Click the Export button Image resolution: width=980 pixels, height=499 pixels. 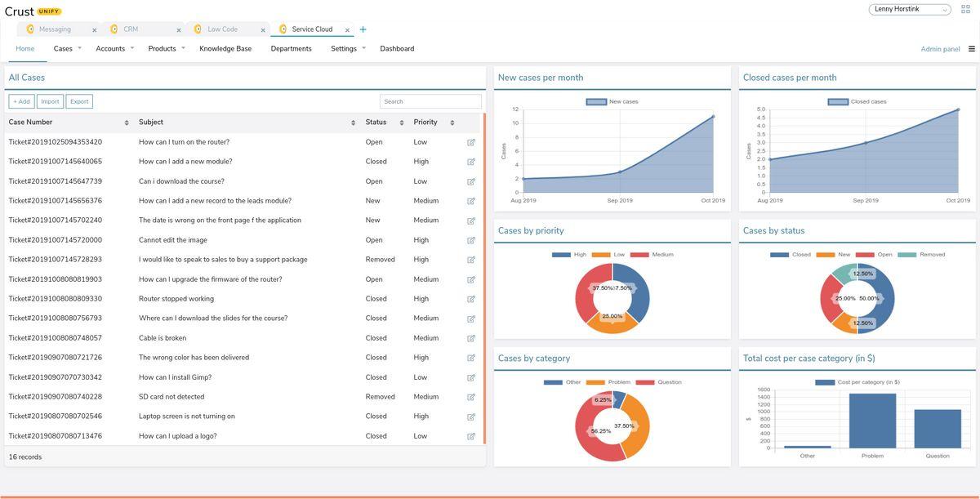coord(79,101)
